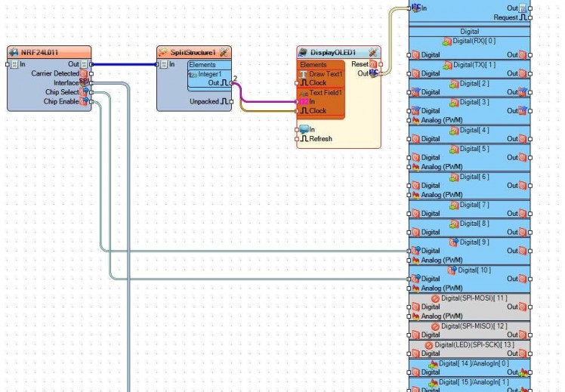Click DisplayOLED1 text In pin icon
565x392 pixels.
304,129
